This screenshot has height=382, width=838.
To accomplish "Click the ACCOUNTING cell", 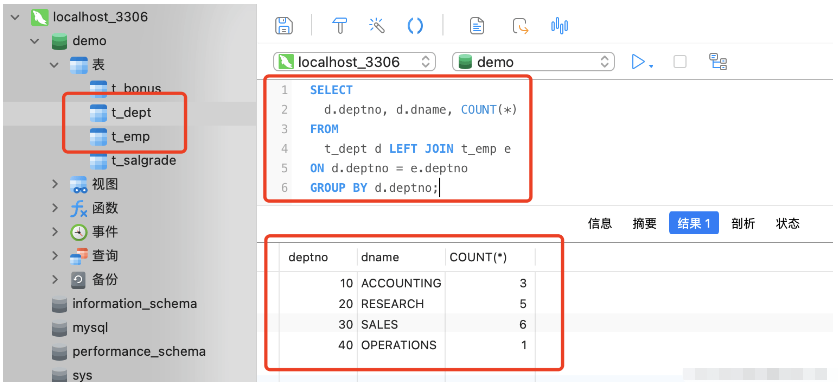I will [401, 283].
